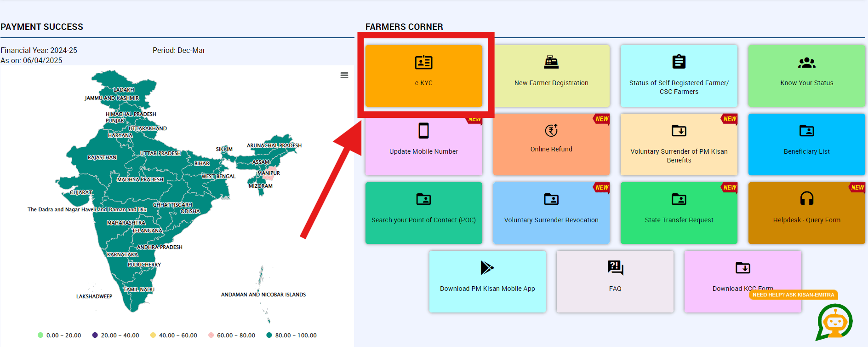Click the Search Point of Contact folder icon
Image resolution: width=868 pixels, height=347 pixels.
tap(423, 199)
